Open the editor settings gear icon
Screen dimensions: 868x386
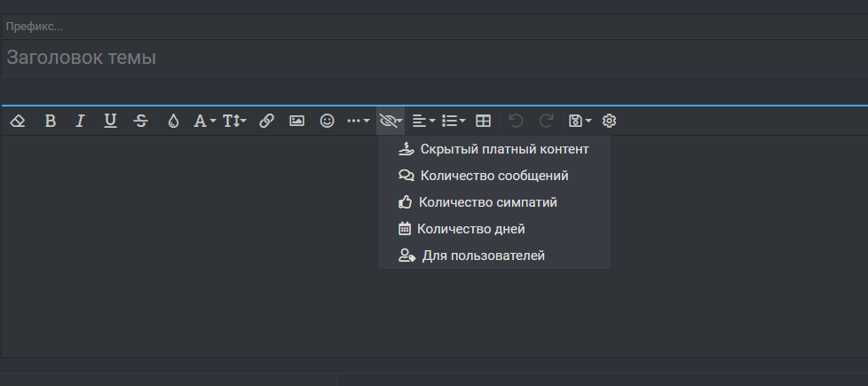pos(609,121)
